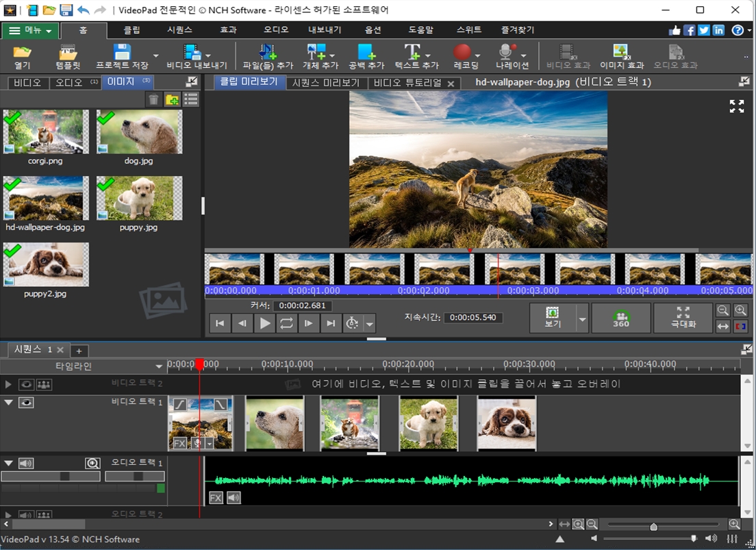
Task: Save project with 프로젝트 저장 icon
Action: tap(122, 57)
